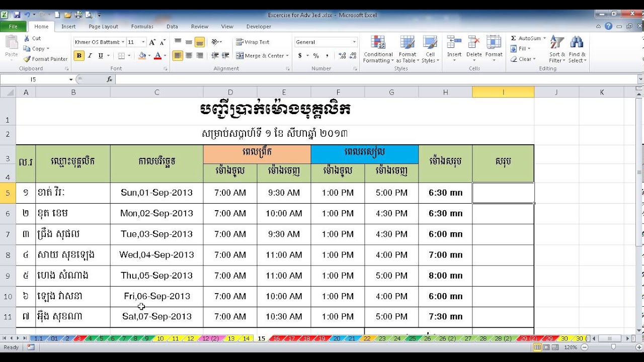644x362 pixels.
Task: Open Sort & Filter menu
Action: click(x=557, y=49)
